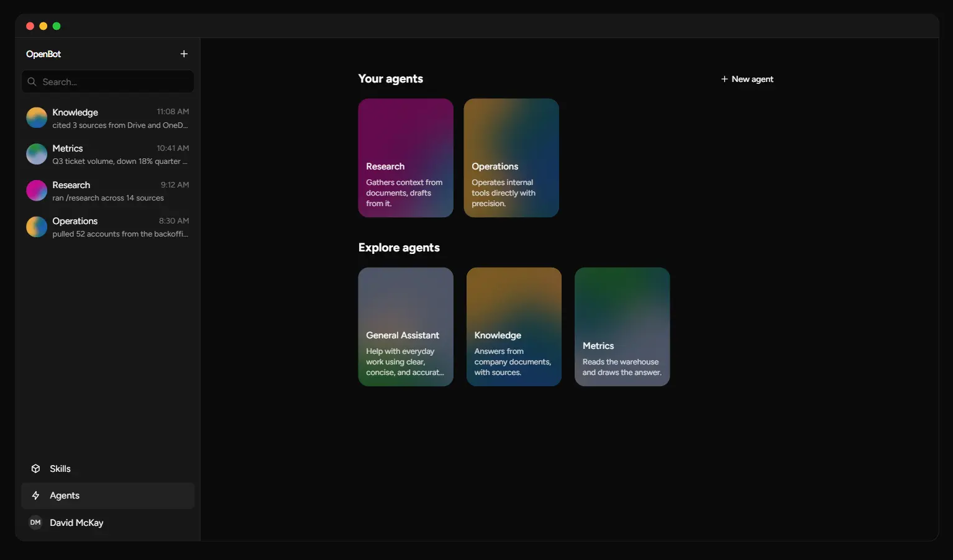Open the Skills section
The image size is (953, 560).
pos(107,469)
